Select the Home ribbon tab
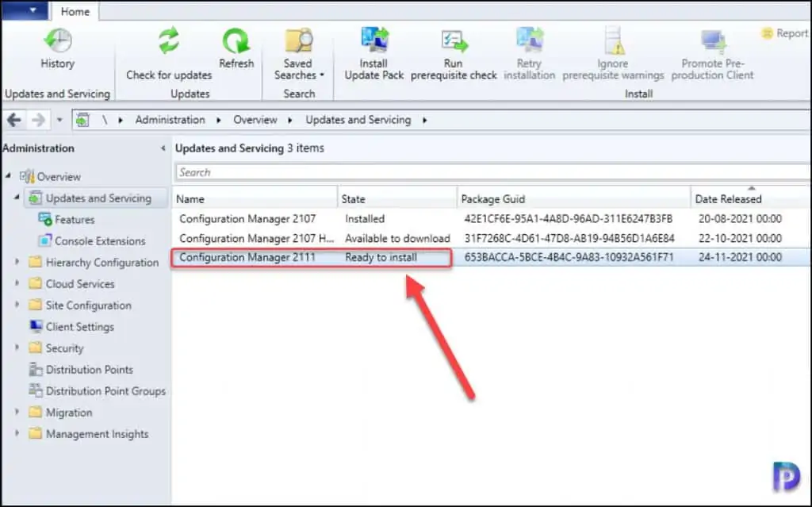The height and width of the screenshot is (507, 812). point(75,11)
